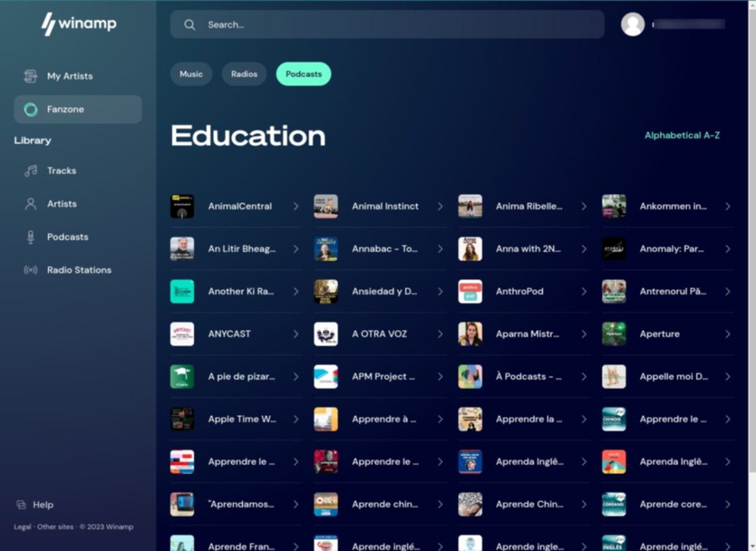Open My Artists icon in sidebar
756x551 pixels.
coord(30,76)
